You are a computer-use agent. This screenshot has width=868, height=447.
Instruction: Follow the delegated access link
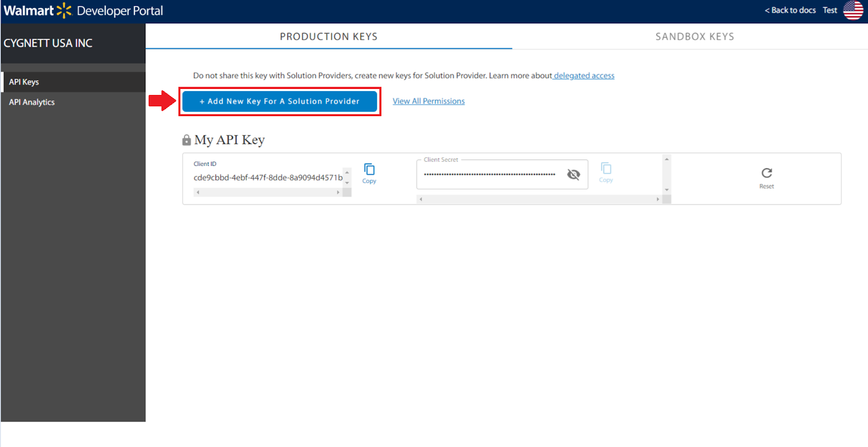[584, 75]
